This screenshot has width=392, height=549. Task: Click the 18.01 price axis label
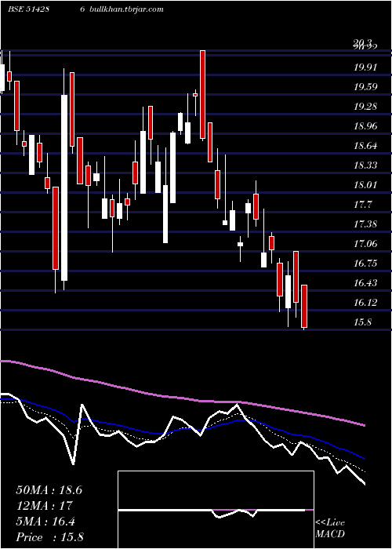[365, 184]
